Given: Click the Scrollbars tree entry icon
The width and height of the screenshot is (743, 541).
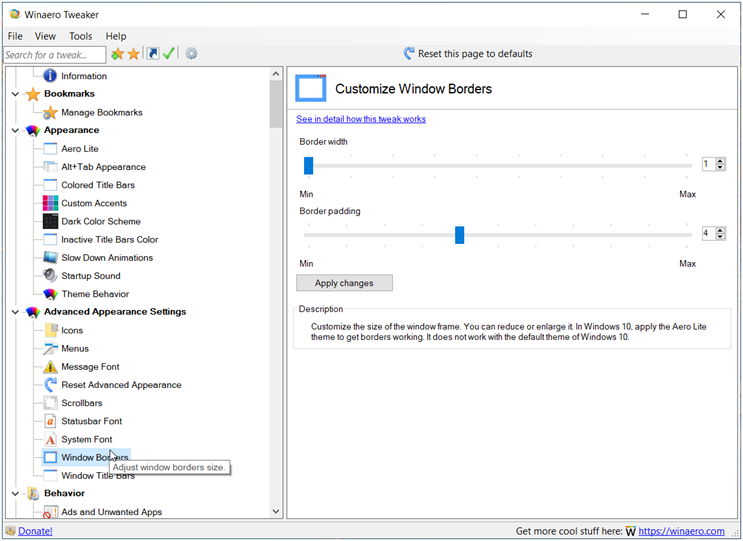Looking at the screenshot, I should pos(50,403).
